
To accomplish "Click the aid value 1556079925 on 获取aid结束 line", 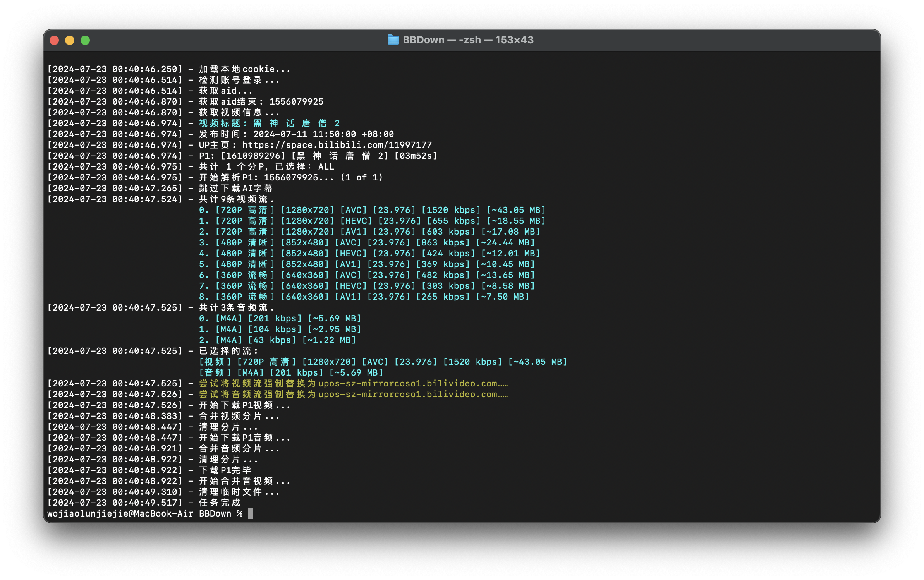I will 296,101.
